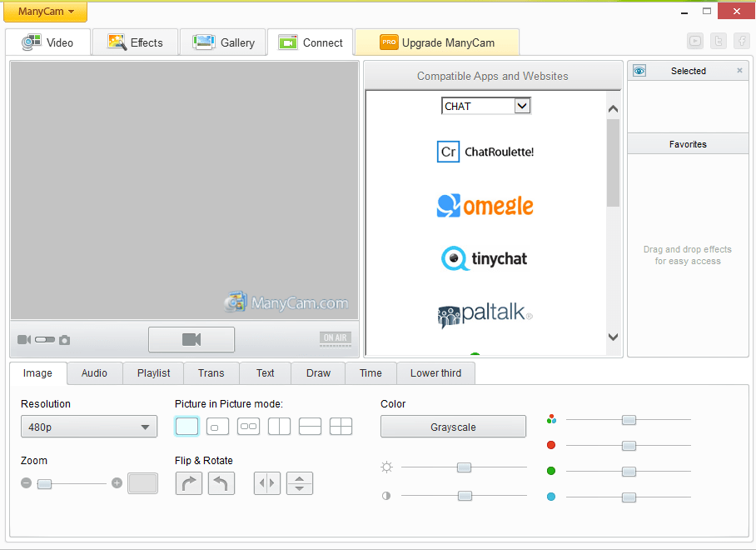This screenshot has height=550, width=756.
Task: Click the Zoom slider handle
Action: click(44, 483)
